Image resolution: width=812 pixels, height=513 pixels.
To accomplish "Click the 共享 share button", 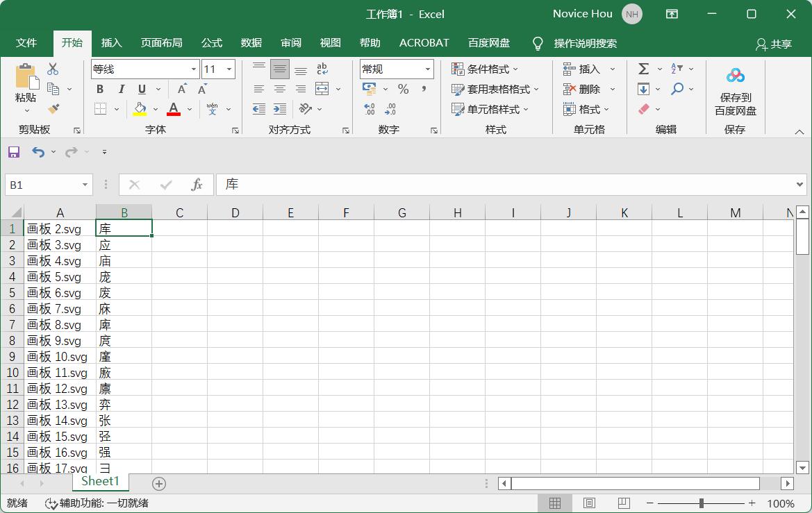I will pos(774,44).
